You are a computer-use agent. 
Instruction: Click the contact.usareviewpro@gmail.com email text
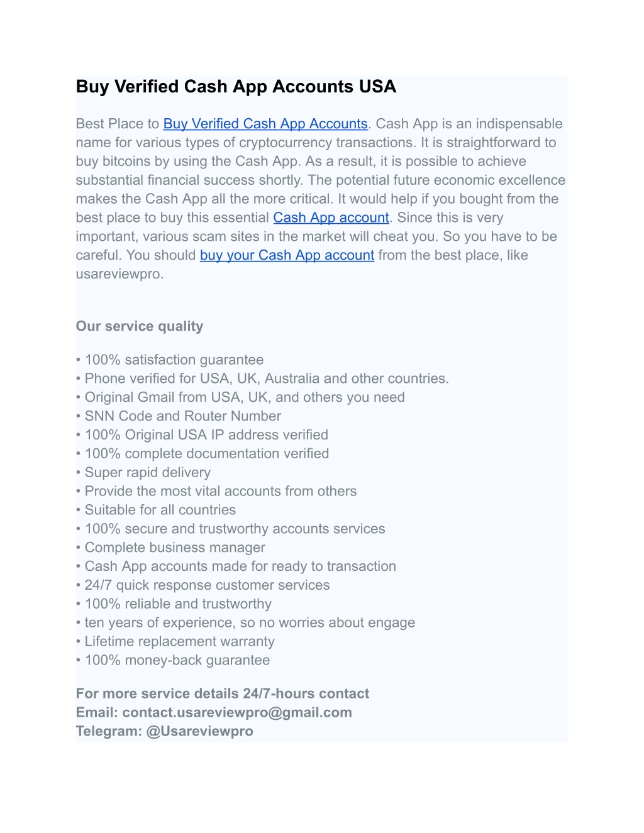pyautogui.click(x=237, y=712)
